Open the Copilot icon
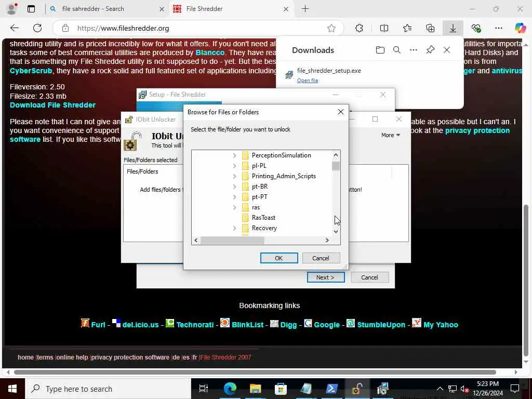This screenshot has width=532, height=399. point(520,28)
